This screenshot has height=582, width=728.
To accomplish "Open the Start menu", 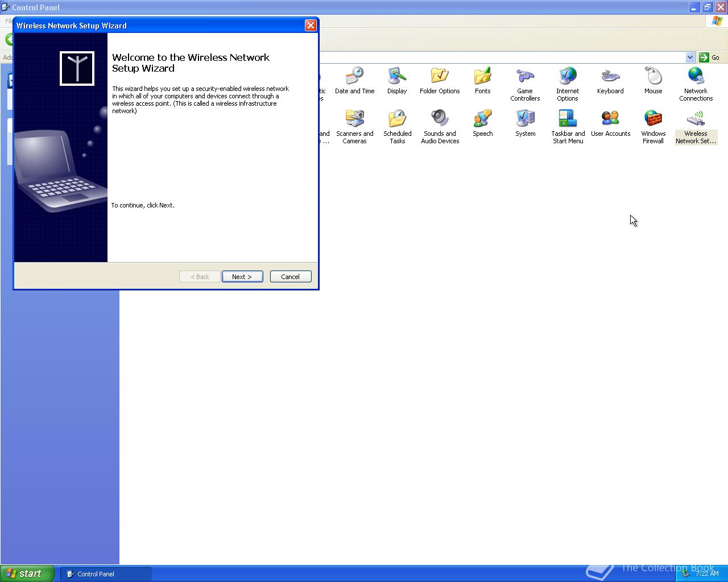I will click(27, 573).
